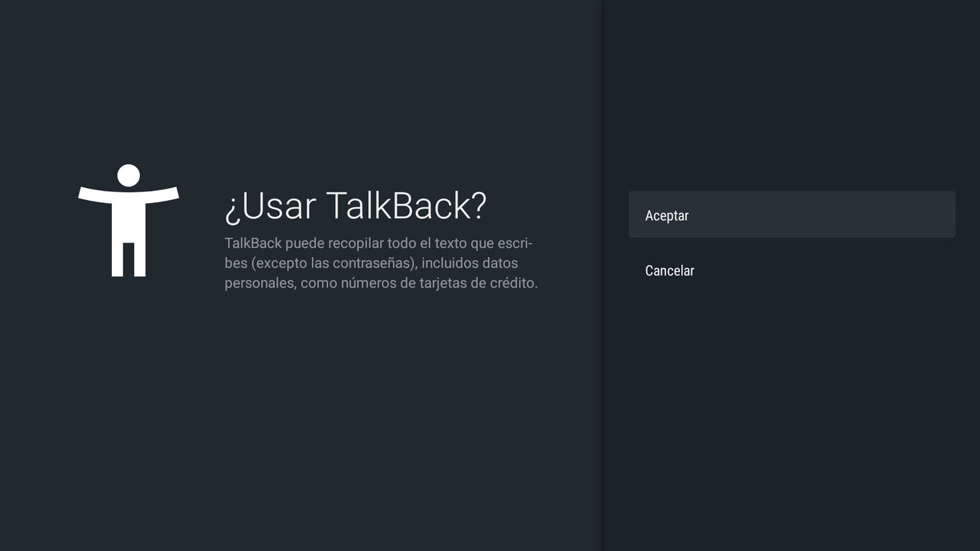Confirm TalkBack usage with Aceptar
The image size is (980, 551).
pos(666,215)
